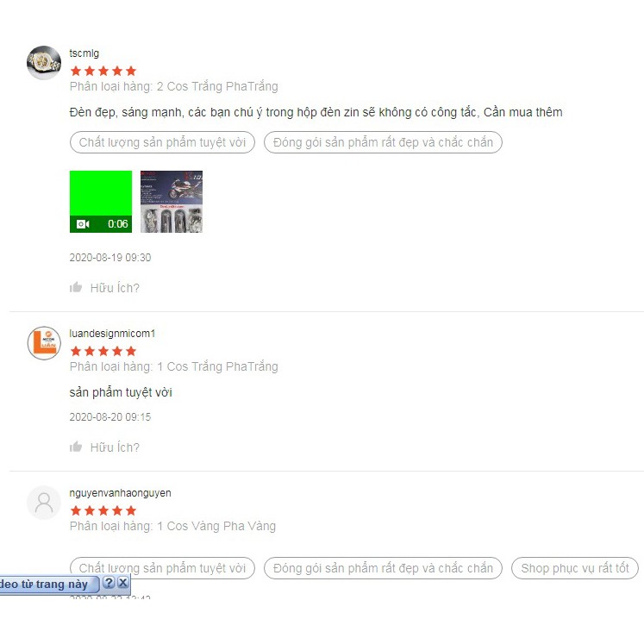
Task: Select first 'Chất lượng sản phẩm tuyệt vời' tag
Action: click(162, 142)
